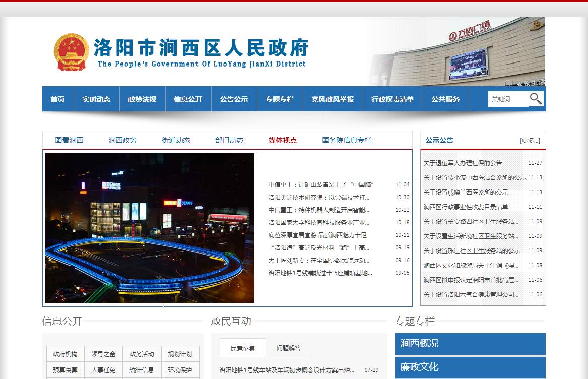Image resolution: width=588 pixels, height=379 pixels.
Task: Open the 涧西概况 special column banner
Action: click(470, 343)
